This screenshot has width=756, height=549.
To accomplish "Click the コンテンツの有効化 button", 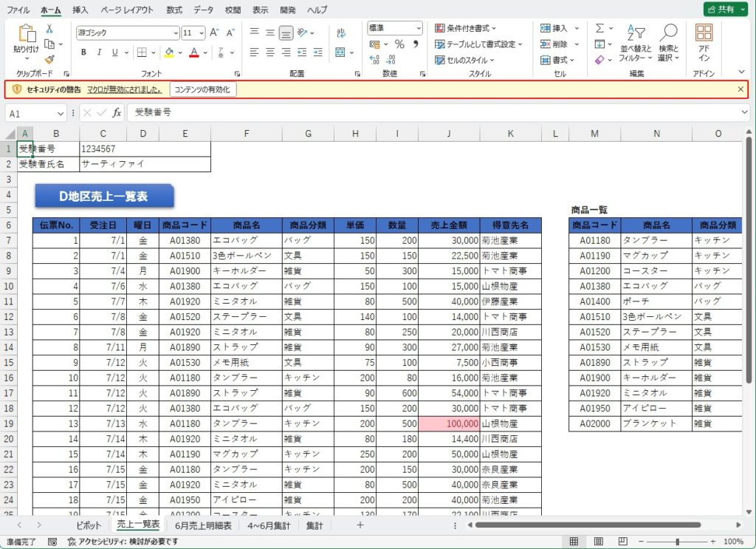I will click(202, 89).
